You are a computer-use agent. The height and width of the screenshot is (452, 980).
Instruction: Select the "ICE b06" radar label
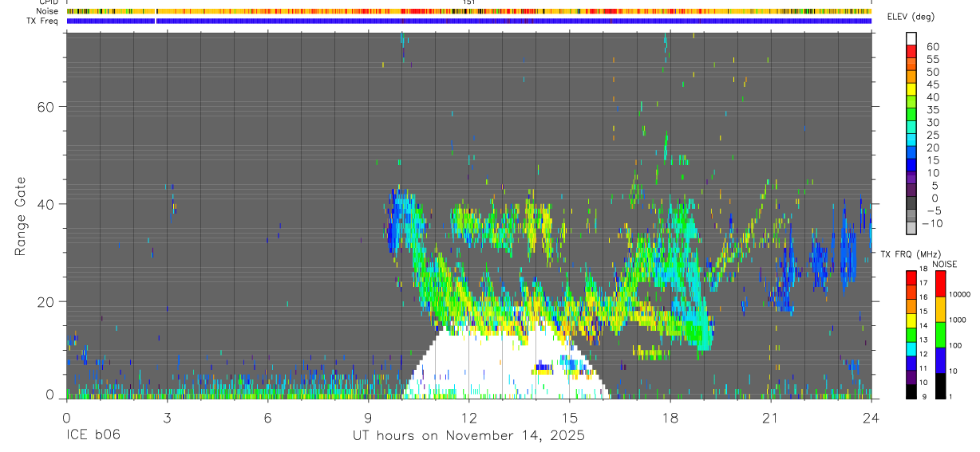(92, 436)
